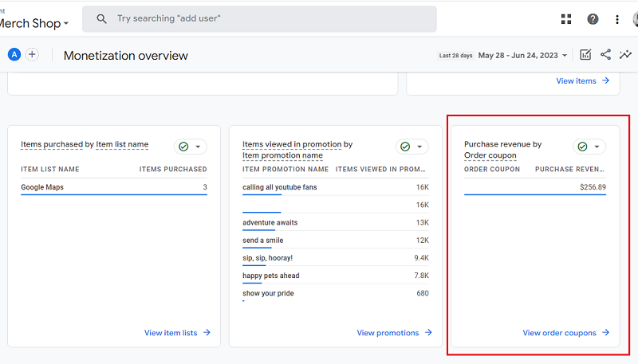Click the check status icon on Items viewed in promotion card
638x364 pixels.
tap(405, 147)
